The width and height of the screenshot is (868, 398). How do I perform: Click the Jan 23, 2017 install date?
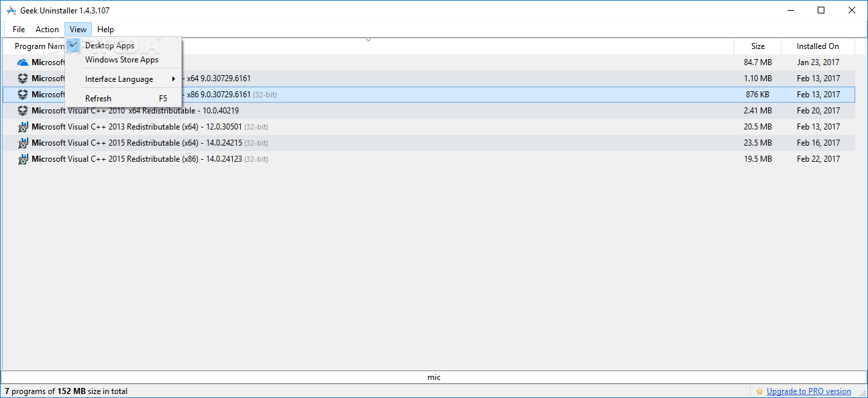click(818, 62)
